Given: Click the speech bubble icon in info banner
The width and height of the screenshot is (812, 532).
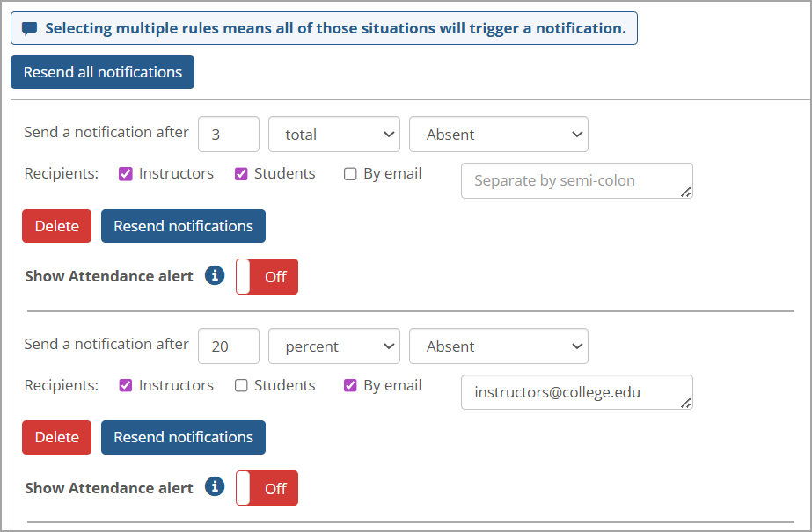Looking at the screenshot, I should 30,28.
